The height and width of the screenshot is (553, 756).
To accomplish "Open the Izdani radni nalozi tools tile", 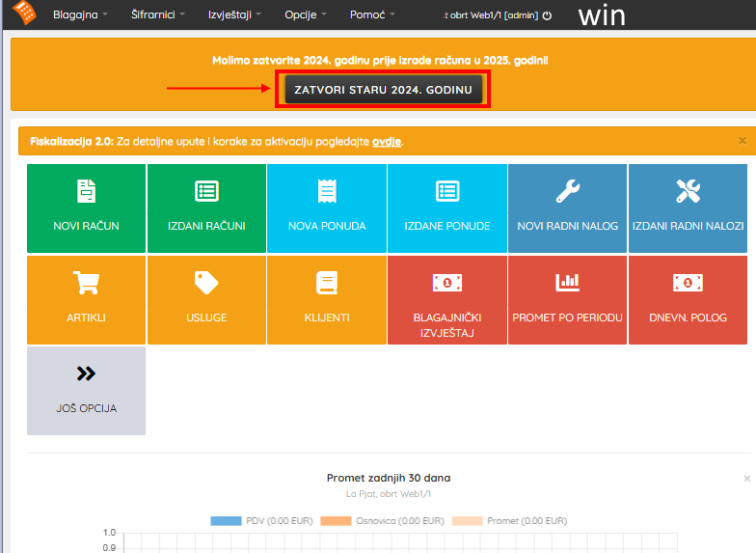I will click(x=688, y=208).
